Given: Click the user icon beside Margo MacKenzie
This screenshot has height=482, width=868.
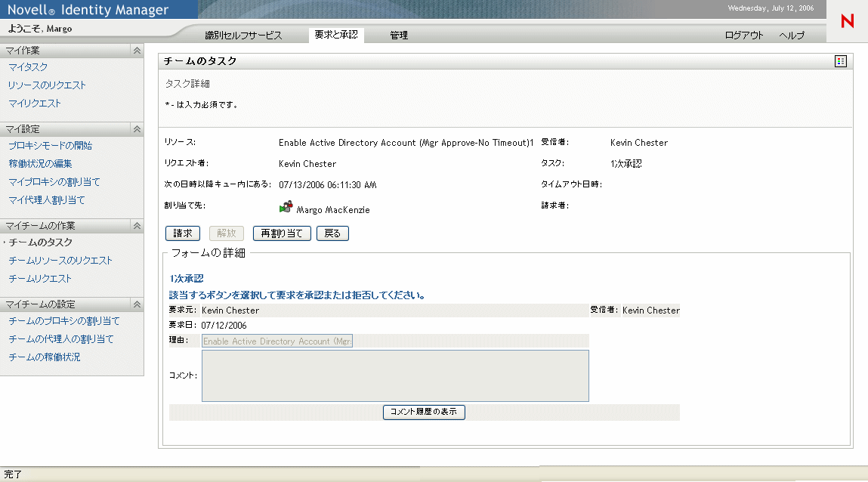Looking at the screenshot, I should pyautogui.click(x=286, y=208).
